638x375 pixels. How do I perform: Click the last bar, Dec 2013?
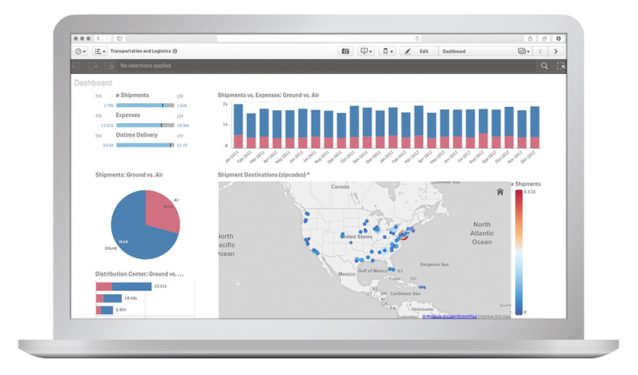tap(535, 127)
